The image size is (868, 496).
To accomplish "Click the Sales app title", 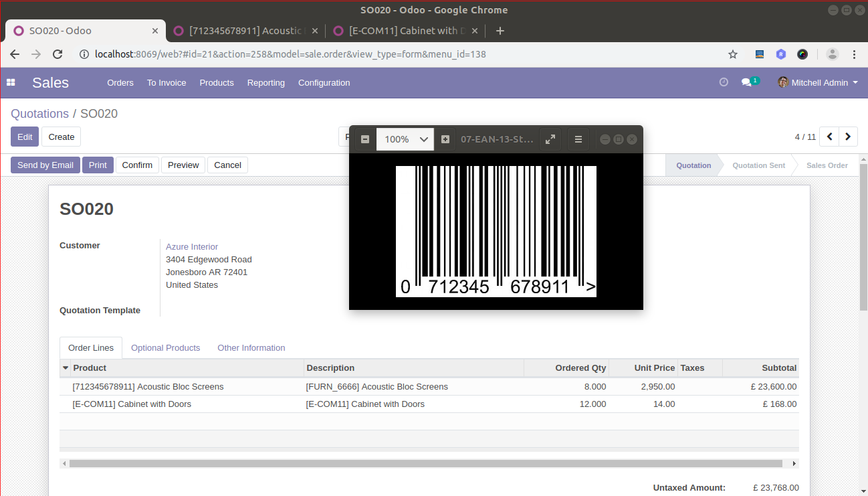I will coord(50,82).
